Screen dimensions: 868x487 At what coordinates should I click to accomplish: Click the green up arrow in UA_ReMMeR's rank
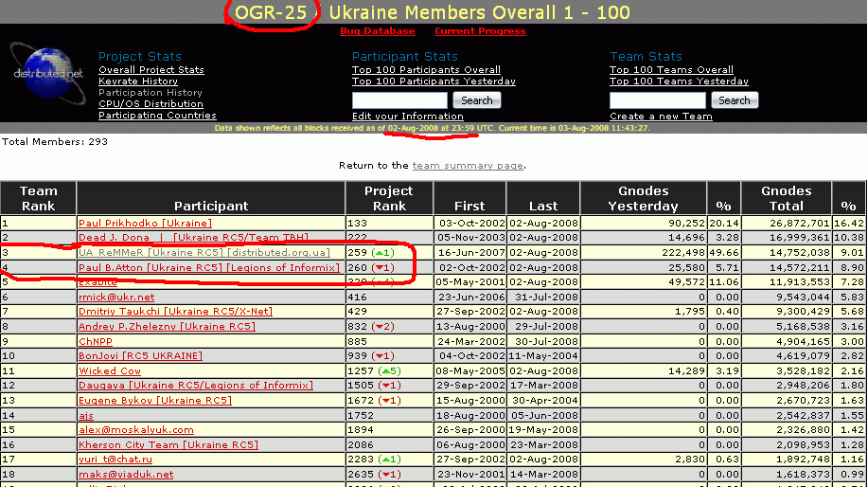tap(380, 253)
